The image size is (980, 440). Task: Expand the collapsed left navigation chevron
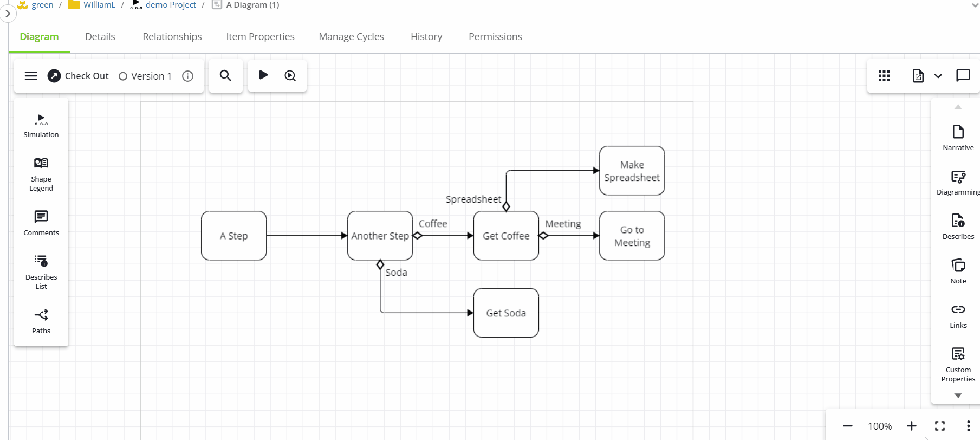click(8, 14)
